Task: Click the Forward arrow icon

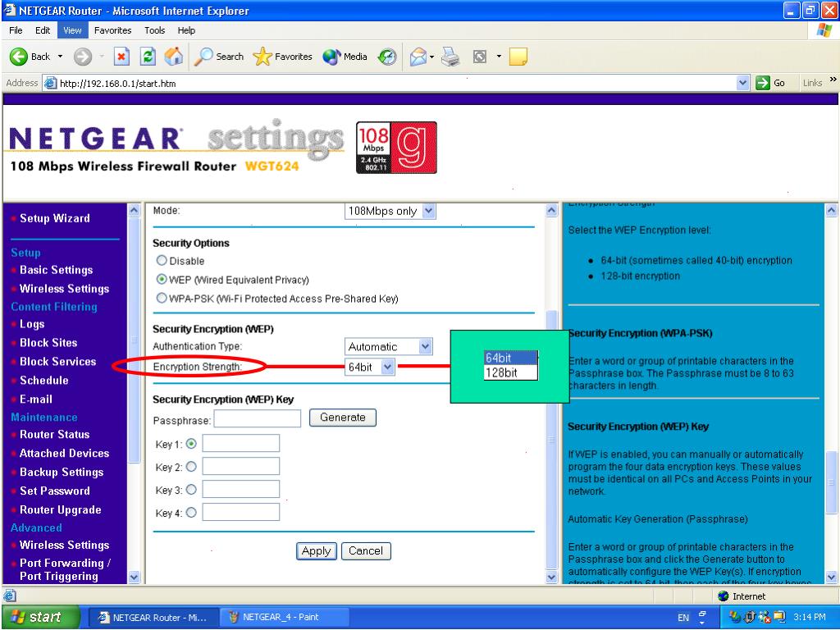Action: point(83,57)
